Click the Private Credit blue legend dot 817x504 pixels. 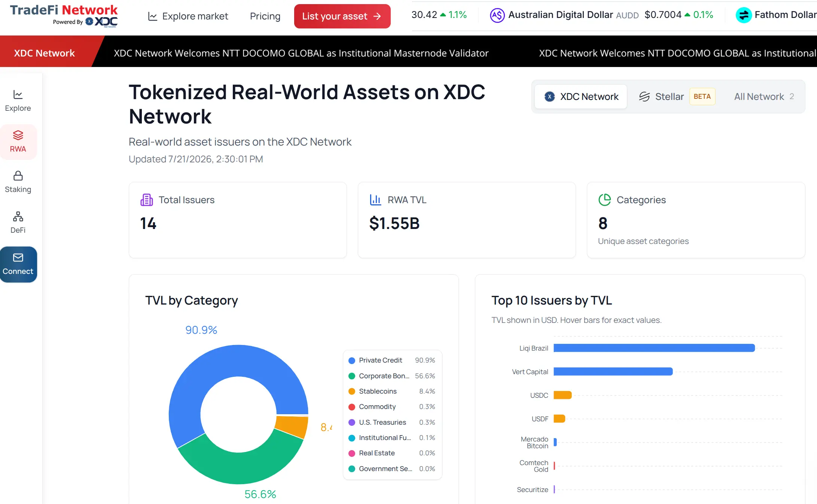(352, 361)
